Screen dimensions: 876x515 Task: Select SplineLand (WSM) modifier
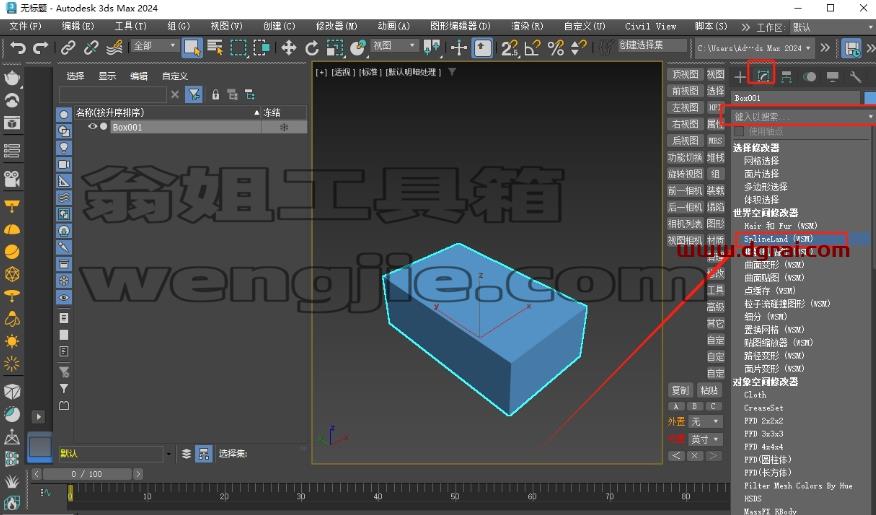(778, 239)
